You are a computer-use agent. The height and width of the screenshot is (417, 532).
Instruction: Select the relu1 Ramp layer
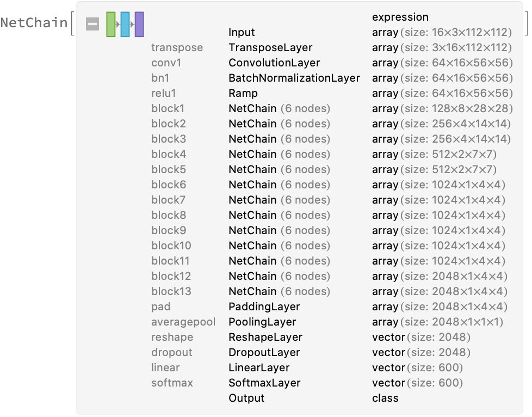[x=243, y=94]
